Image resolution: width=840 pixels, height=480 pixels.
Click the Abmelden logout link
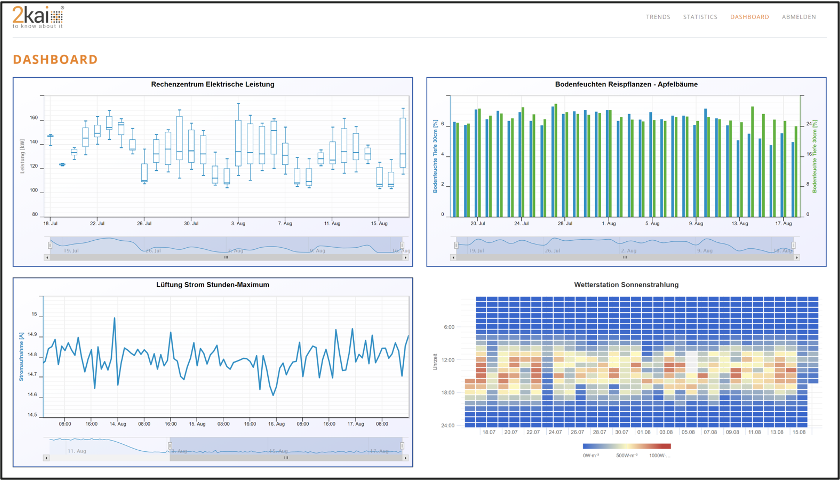pos(799,17)
